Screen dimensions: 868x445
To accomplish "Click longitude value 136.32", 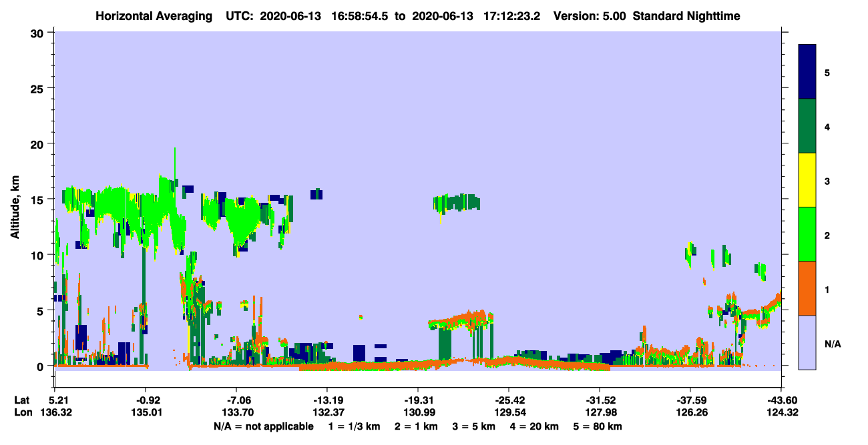I will 55,413.
